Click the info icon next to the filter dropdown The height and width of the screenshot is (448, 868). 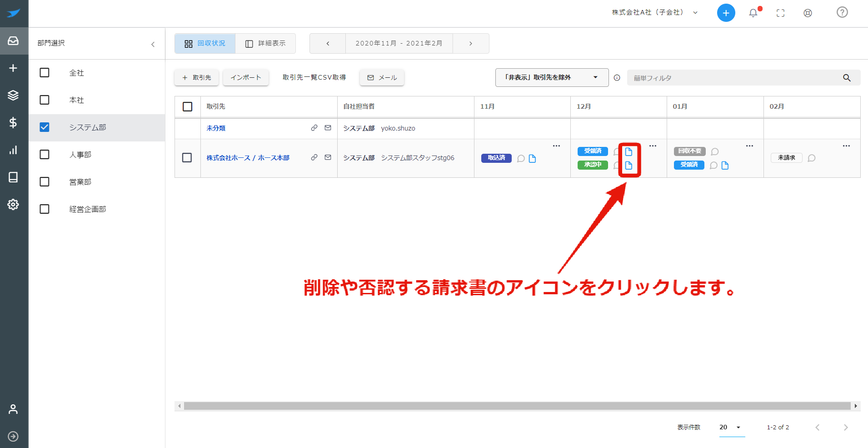(x=617, y=78)
